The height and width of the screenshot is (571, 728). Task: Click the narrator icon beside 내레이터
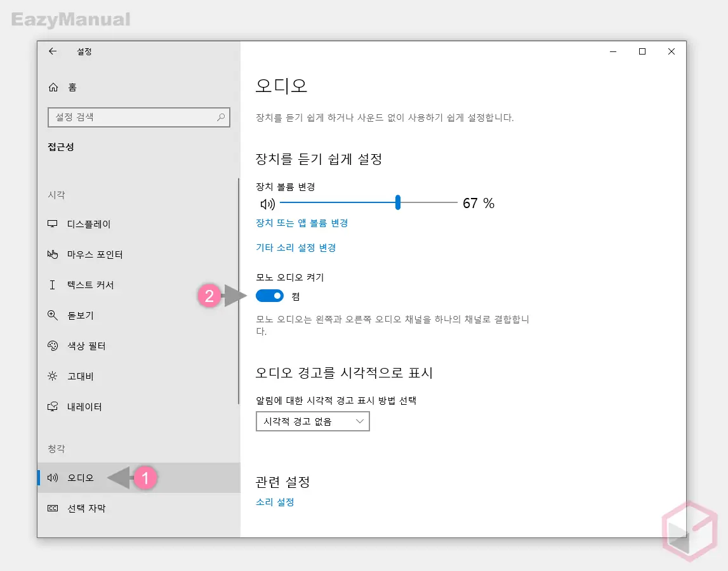point(53,407)
